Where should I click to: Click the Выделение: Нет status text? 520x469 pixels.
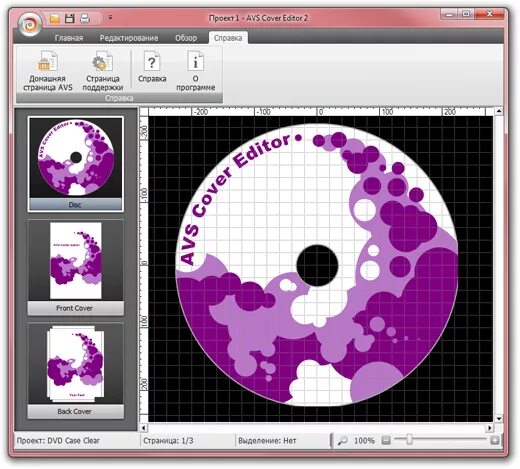(x=267, y=441)
